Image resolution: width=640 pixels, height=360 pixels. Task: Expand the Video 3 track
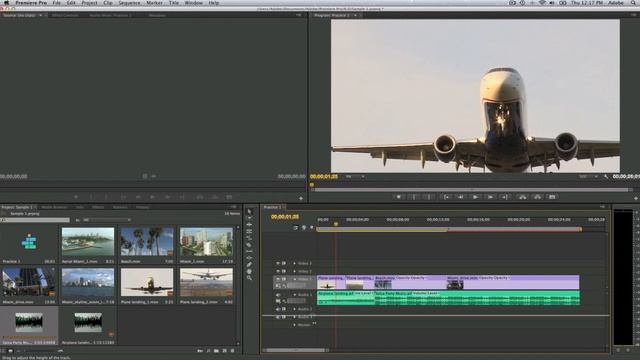(295, 264)
